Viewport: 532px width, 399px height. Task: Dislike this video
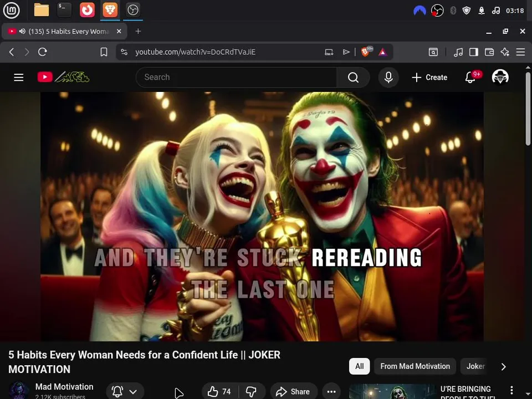252,392
